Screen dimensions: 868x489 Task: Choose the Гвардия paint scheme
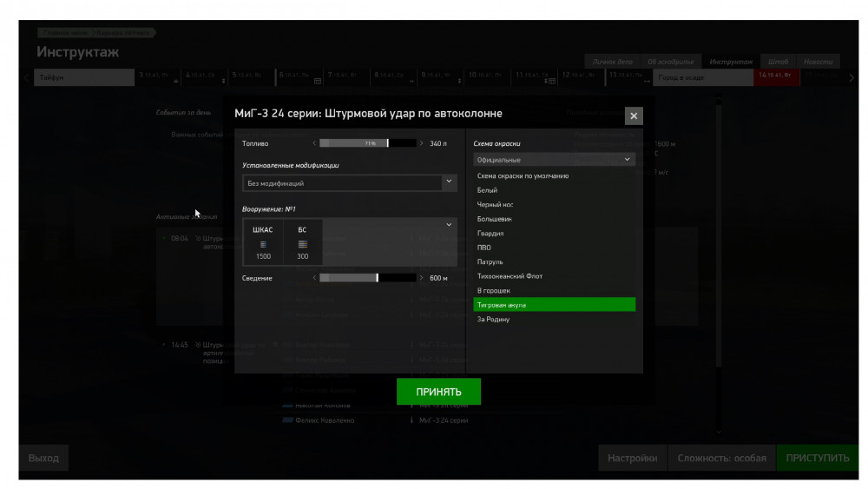point(554,234)
